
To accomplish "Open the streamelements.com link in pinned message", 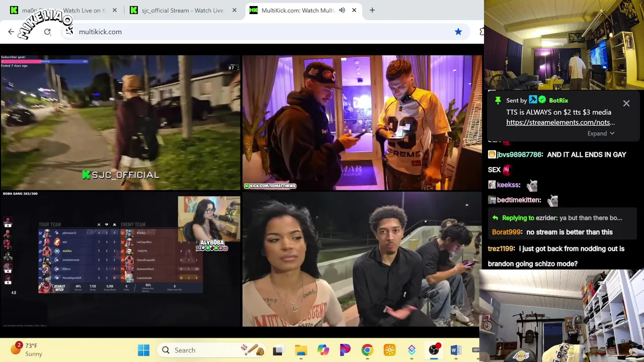I will click(560, 122).
